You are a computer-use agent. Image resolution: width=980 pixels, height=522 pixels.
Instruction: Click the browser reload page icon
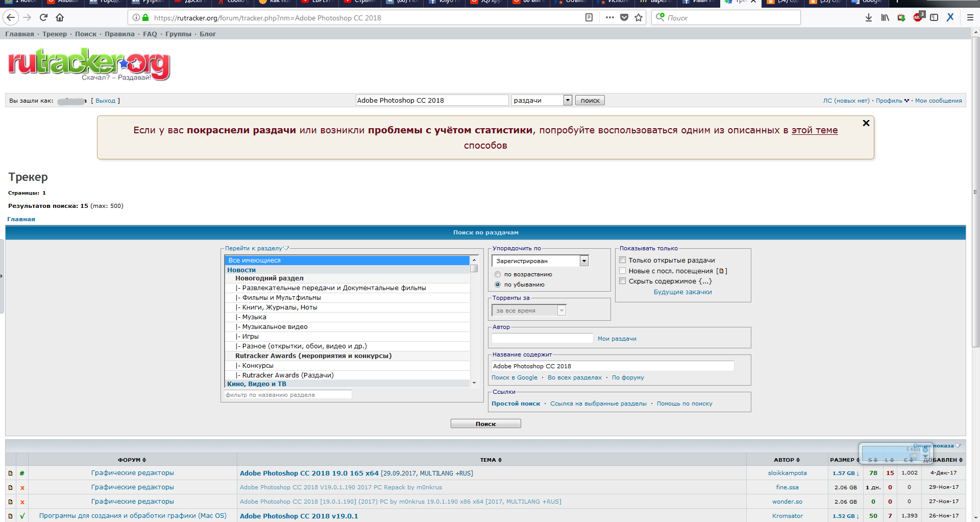click(43, 17)
